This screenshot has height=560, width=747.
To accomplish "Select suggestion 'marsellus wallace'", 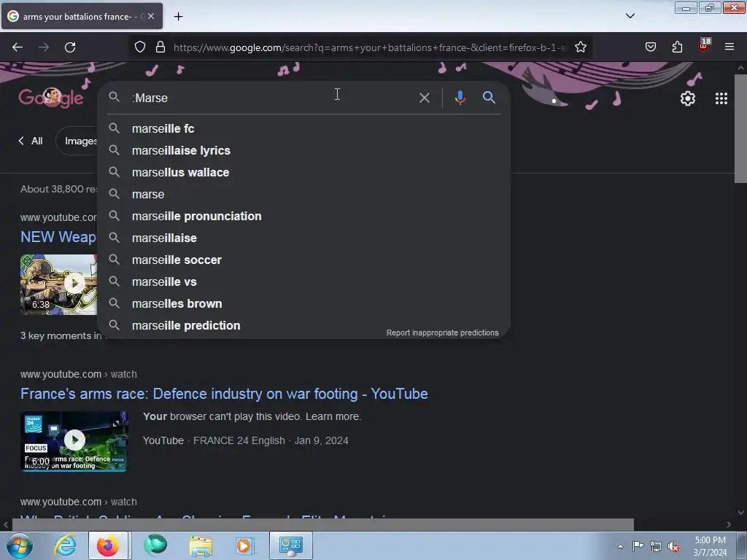I will (x=304, y=172).
